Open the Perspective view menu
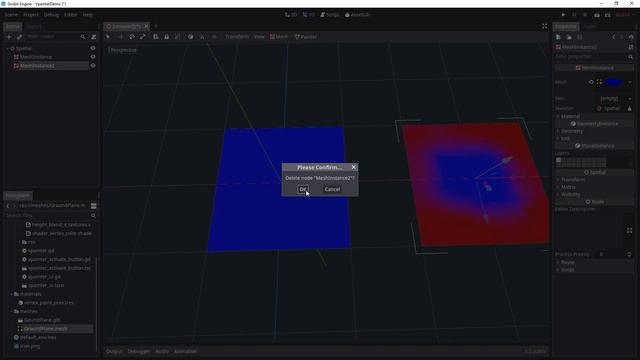Viewport: 640px width, 360px height. pyautogui.click(x=123, y=50)
